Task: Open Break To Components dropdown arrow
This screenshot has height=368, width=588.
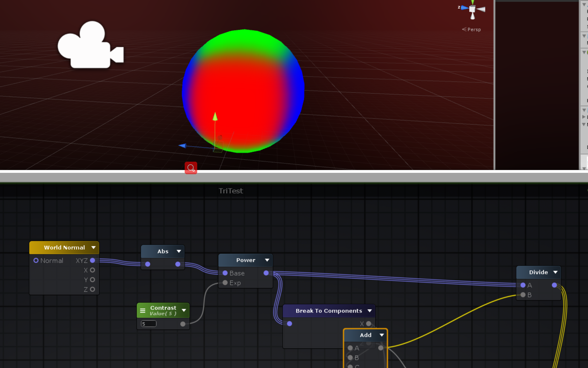Action: coord(370,311)
